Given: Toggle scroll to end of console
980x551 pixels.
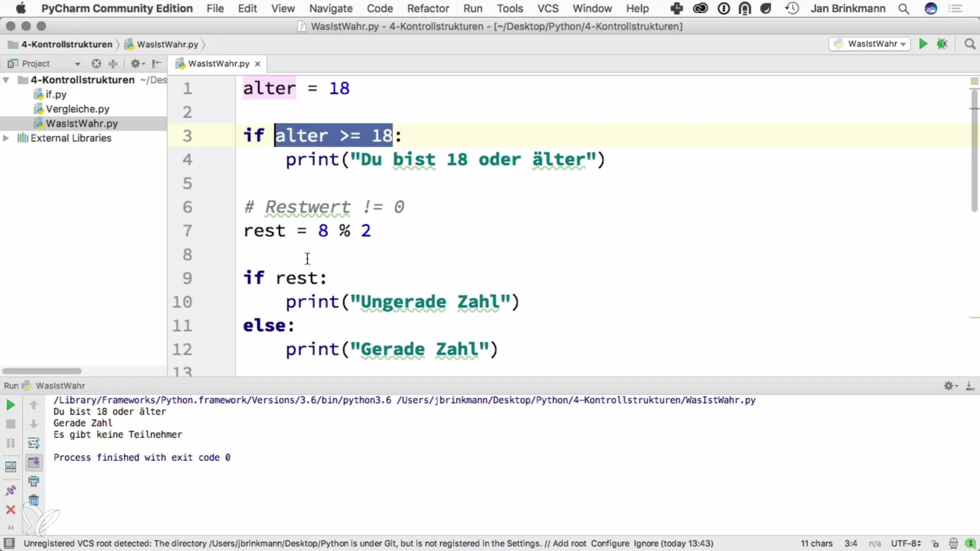Looking at the screenshot, I should 34,462.
